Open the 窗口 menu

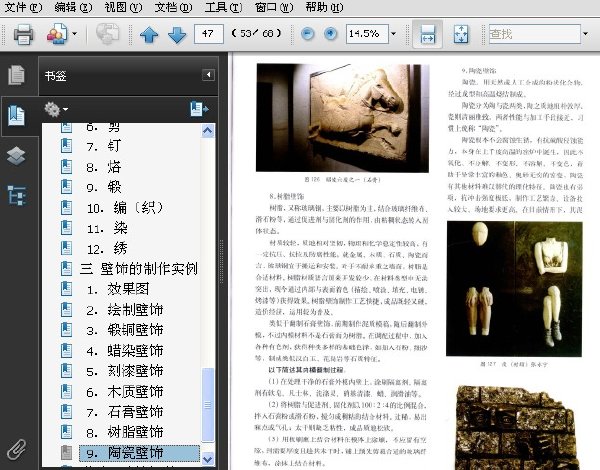click(x=274, y=7)
